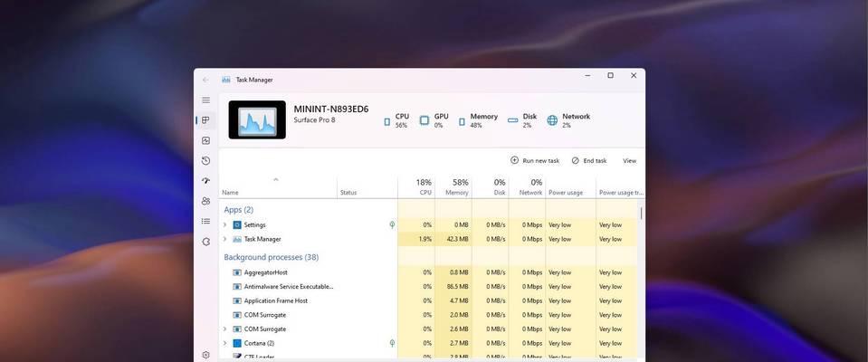Sort by Disk column header
This screenshot has width=868, height=362.
point(491,187)
